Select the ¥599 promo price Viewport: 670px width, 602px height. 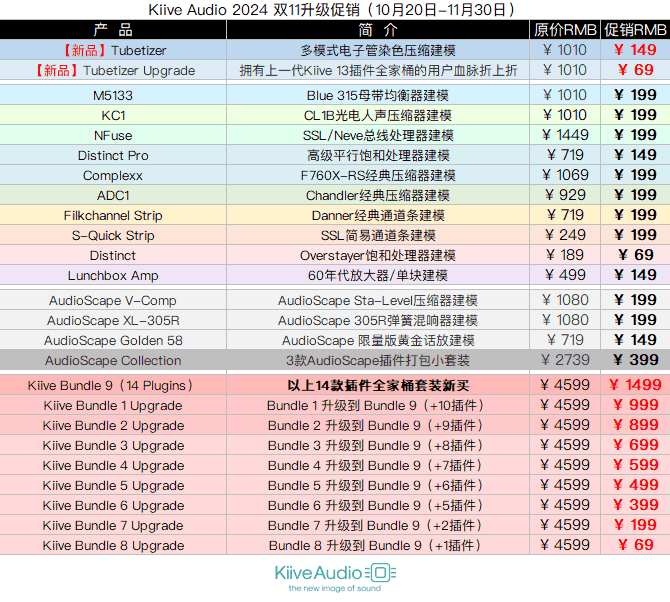pos(635,465)
